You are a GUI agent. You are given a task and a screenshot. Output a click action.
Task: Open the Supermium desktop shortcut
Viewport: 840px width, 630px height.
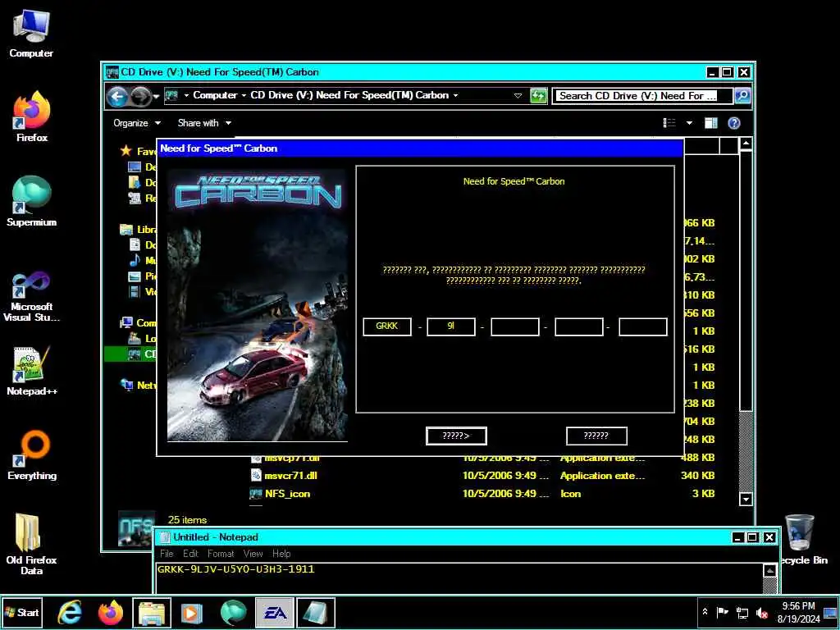click(31, 201)
